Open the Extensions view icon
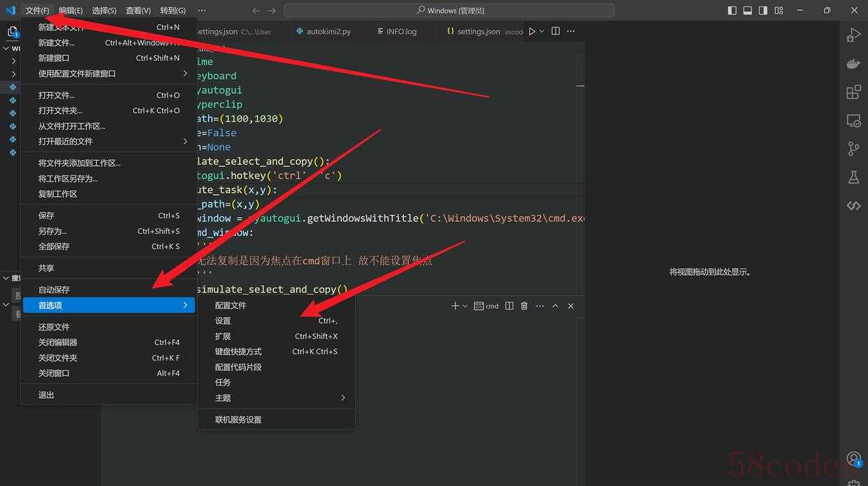 pyautogui.click(x=853, y=92)
